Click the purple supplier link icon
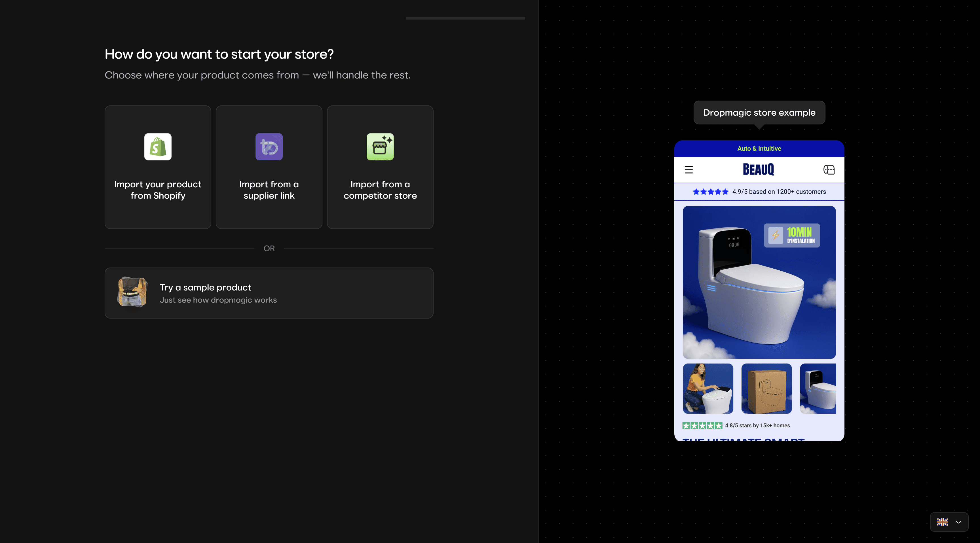 coord(269,147)
